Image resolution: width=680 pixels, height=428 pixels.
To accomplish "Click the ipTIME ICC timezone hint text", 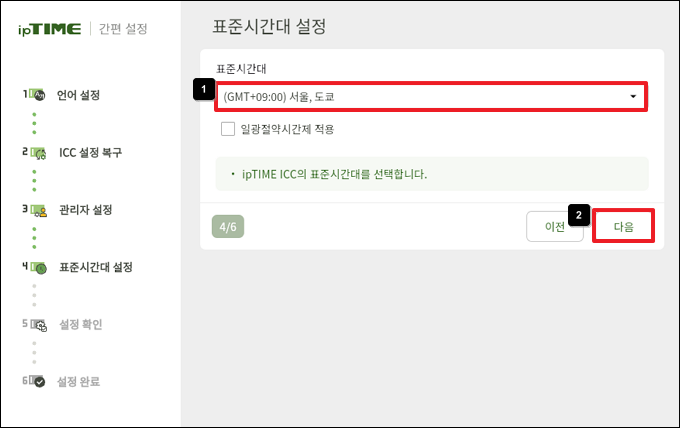I will click(334, 174).
